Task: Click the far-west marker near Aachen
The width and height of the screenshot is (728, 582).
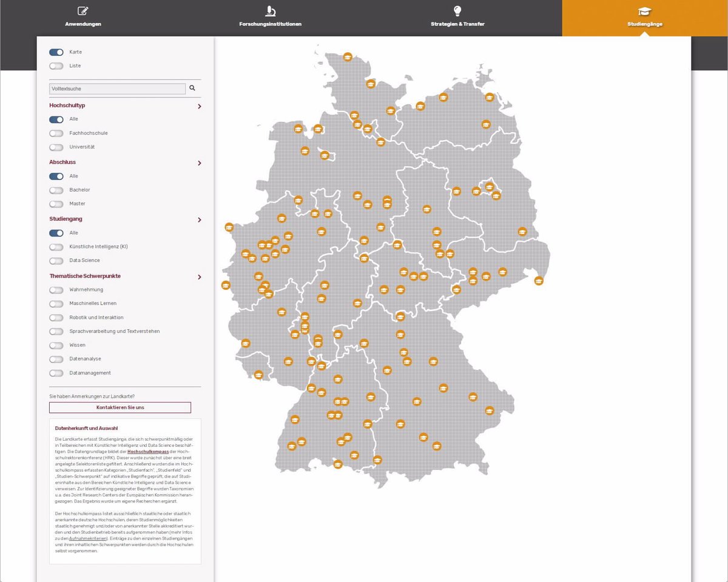Action: point(226,285)
